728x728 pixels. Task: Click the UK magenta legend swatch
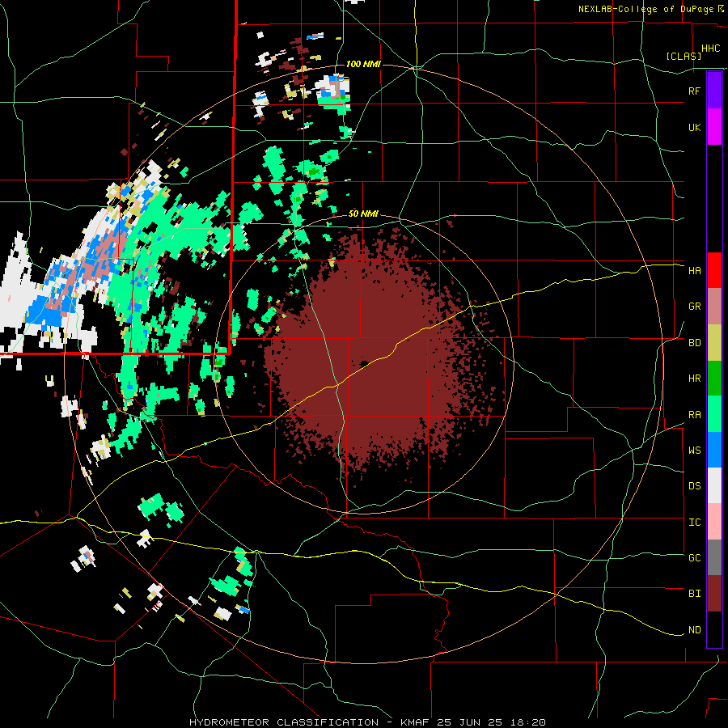point(714,127)
